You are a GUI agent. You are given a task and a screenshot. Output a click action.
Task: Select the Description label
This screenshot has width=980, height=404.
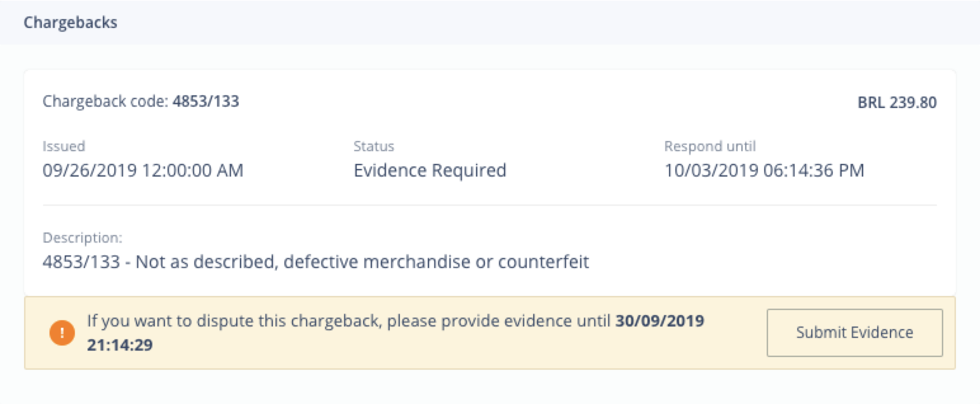coord(83,238)
